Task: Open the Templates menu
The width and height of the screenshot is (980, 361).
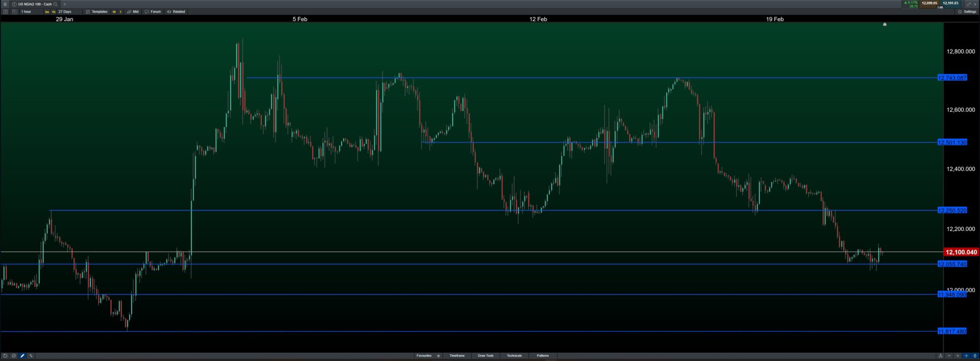Action: (97, 11)
